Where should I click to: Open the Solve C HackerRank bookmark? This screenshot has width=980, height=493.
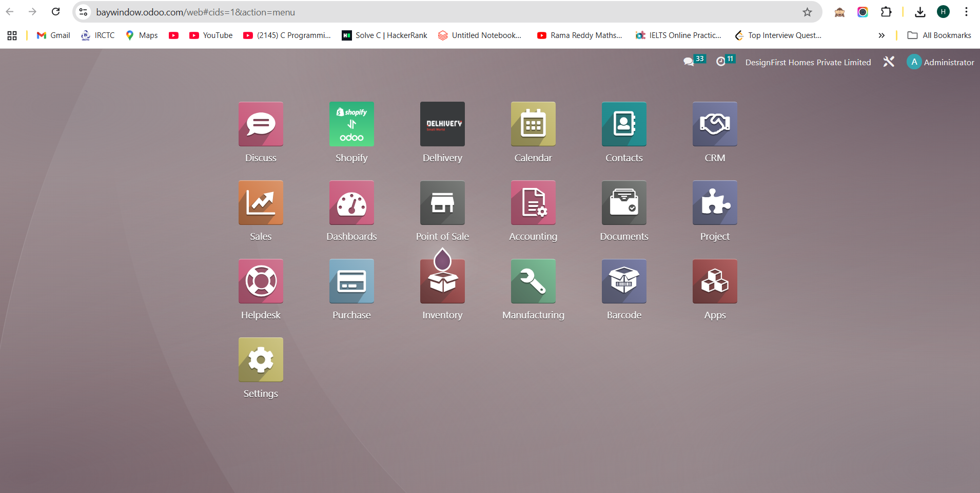[384, 35]
